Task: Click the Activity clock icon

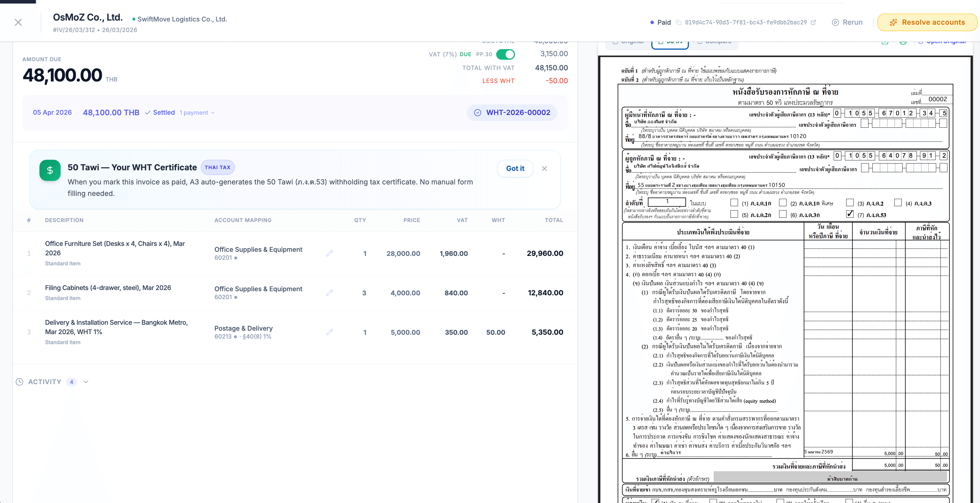Action: click(19, 382)
